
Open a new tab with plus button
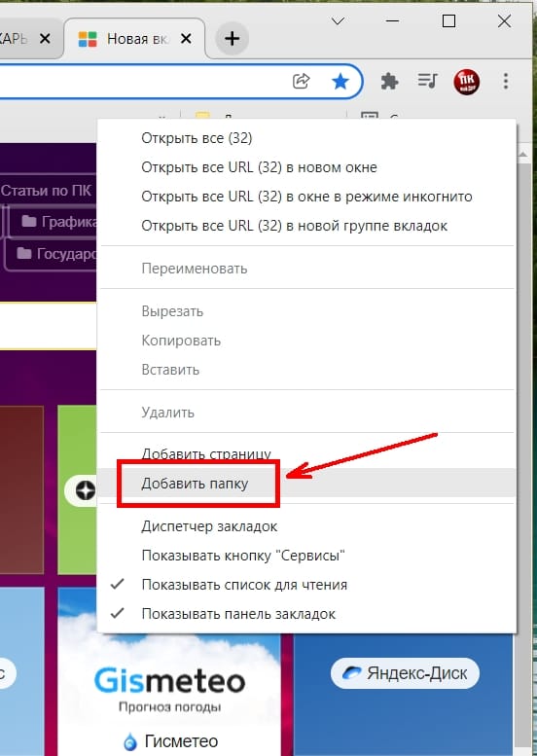coord(232,39)
